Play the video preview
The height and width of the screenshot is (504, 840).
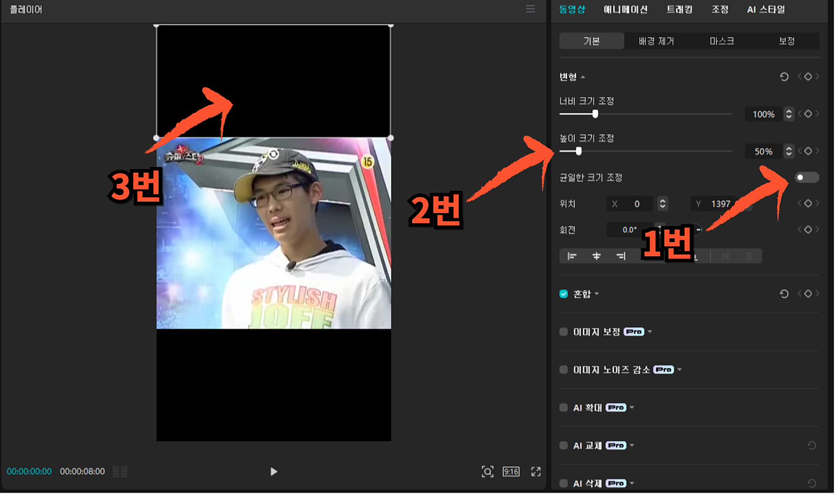point(274,471)
